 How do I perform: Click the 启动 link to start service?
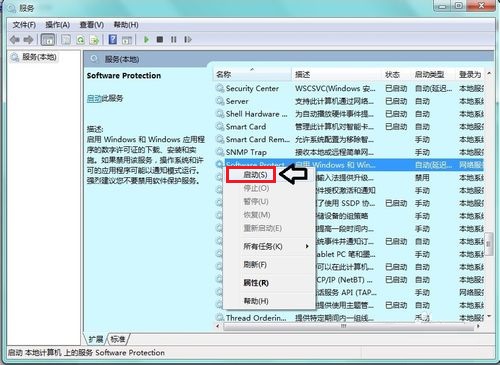point(94,98)
